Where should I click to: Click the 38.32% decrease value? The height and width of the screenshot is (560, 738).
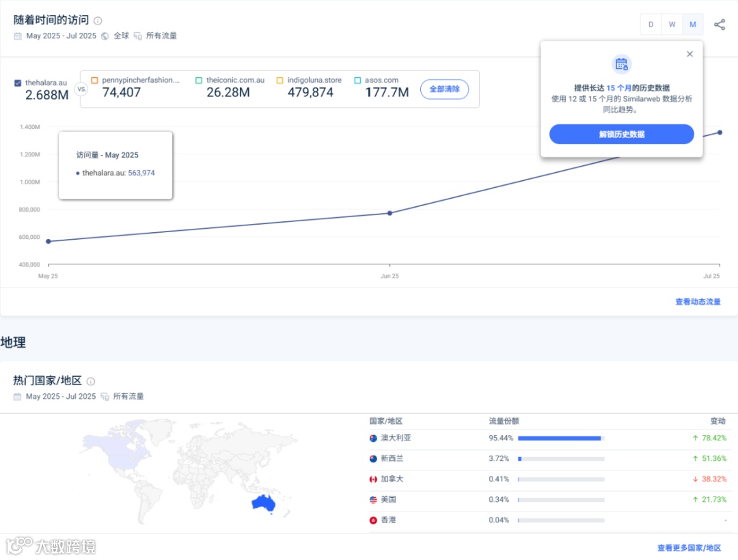pyautogui.click(x=714, y=479)
